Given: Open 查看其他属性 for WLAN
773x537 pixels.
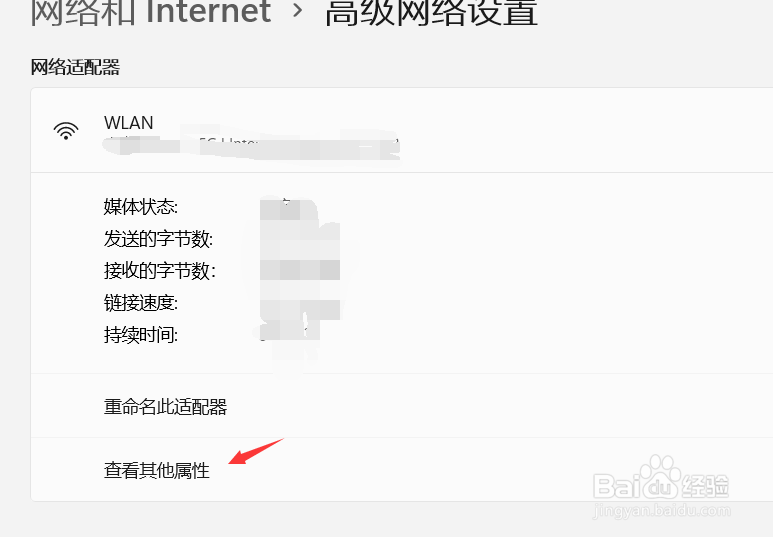Looking at the screenshot, I should coord(402,469).
